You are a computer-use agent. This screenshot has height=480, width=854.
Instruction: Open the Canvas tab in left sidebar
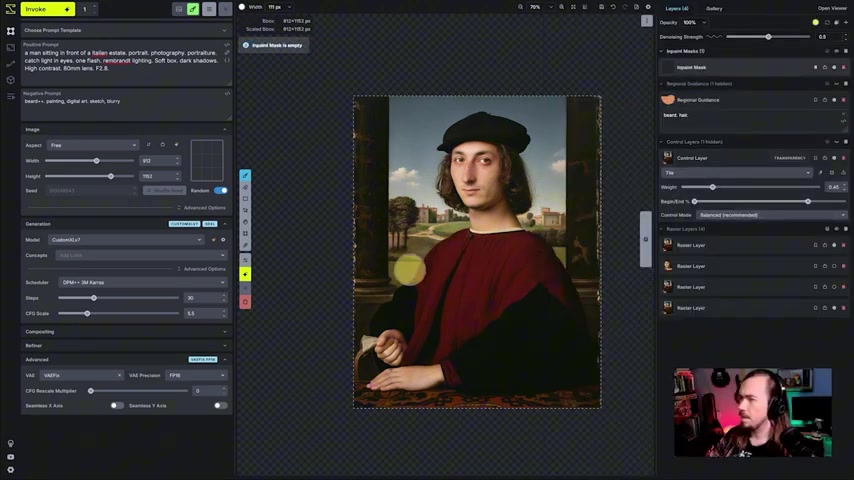10,31
